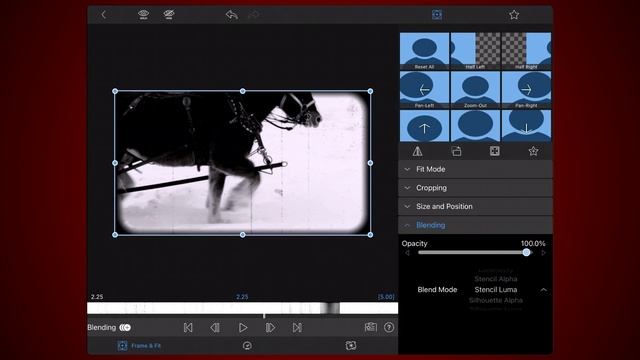Viewport: 640px width, 360px height.
Task: Open help with the question mark icon
Action: 389,327
